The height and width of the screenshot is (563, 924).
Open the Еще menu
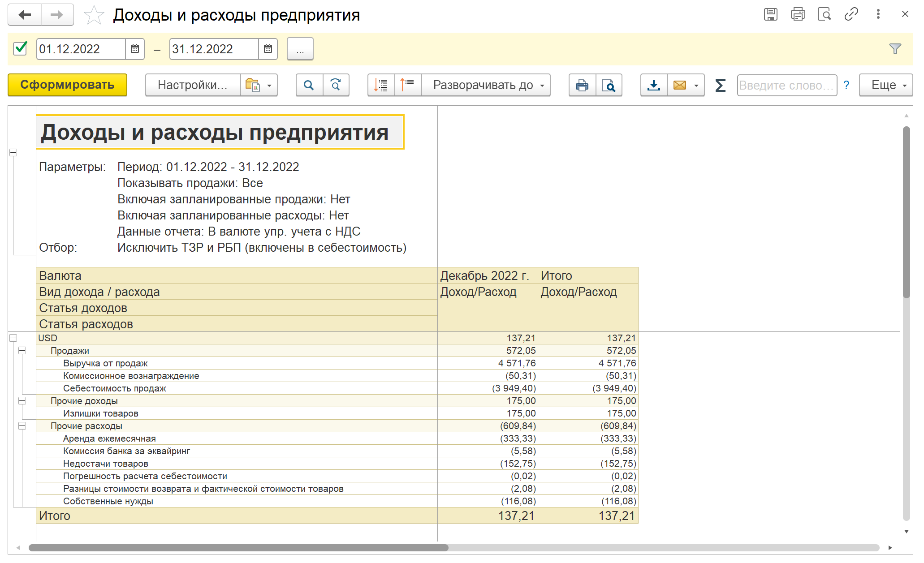[885, 85]
